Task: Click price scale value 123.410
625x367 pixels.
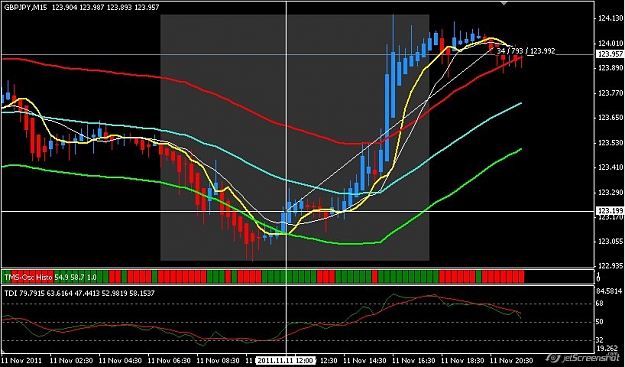Action: (610, 168)
